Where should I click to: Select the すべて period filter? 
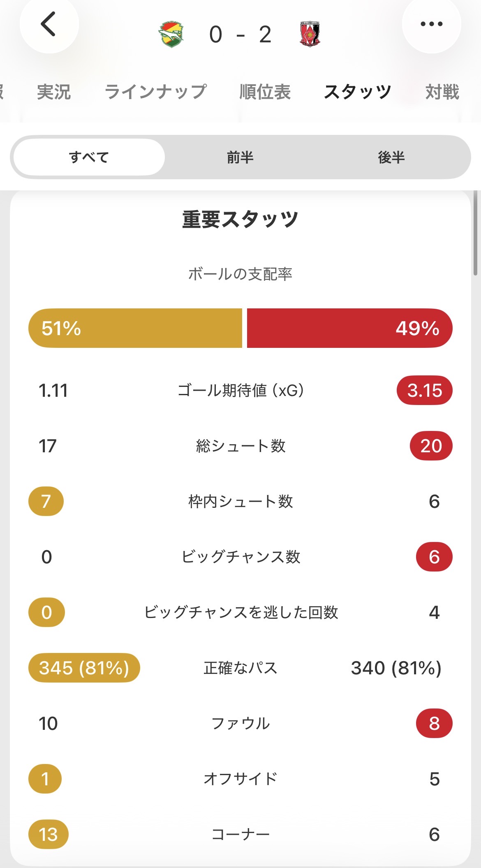pyautogui.click(x=89, y=157)
